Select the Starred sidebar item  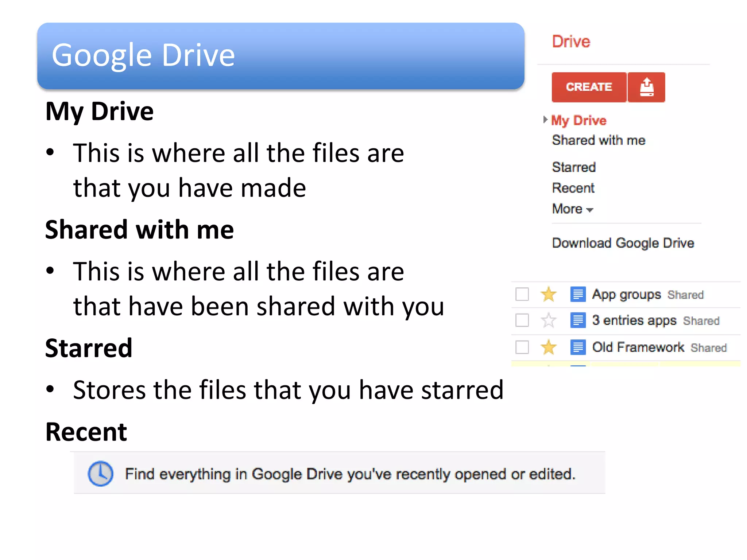pyautogui.click(x=574, y=167)
